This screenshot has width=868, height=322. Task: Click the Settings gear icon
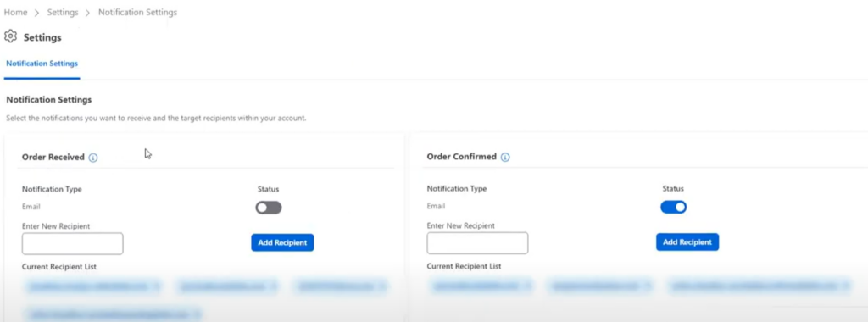tap(10, 36)
